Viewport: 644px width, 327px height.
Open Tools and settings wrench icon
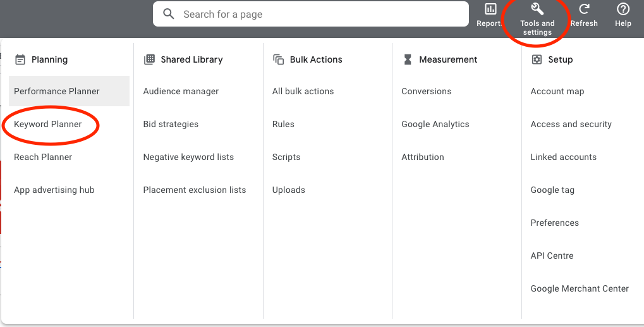pyautogui.click(x=537, y=9)
